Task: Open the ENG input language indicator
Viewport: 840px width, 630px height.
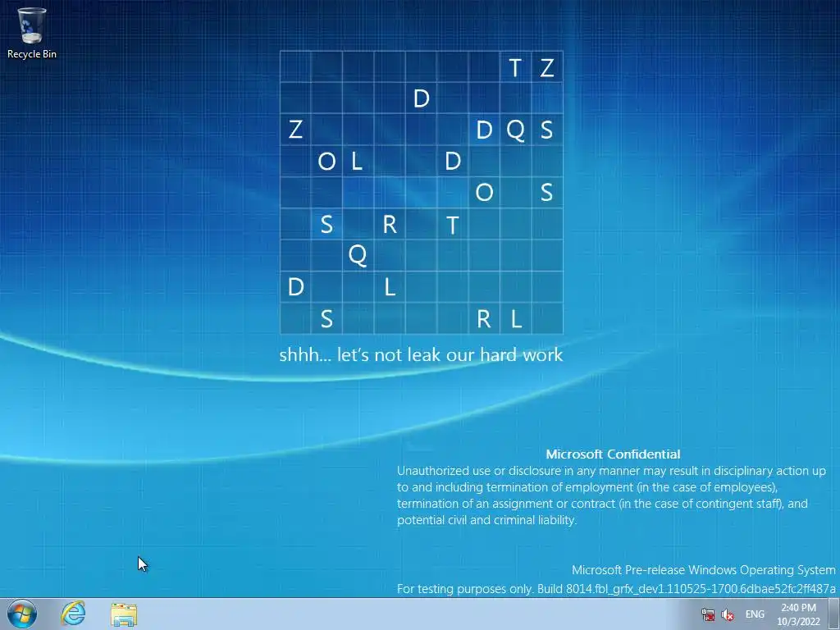Action: (x=755, y=614)
